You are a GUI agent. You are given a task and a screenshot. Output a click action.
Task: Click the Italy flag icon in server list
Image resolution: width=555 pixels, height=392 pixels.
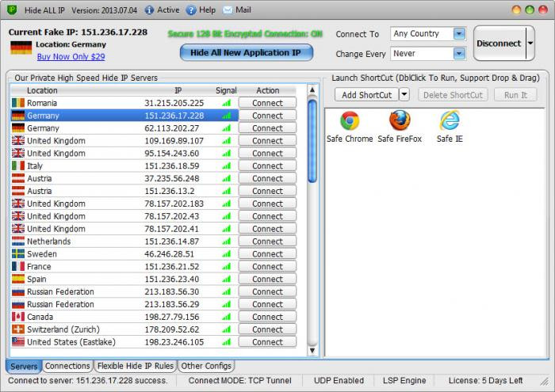point(18,166)
